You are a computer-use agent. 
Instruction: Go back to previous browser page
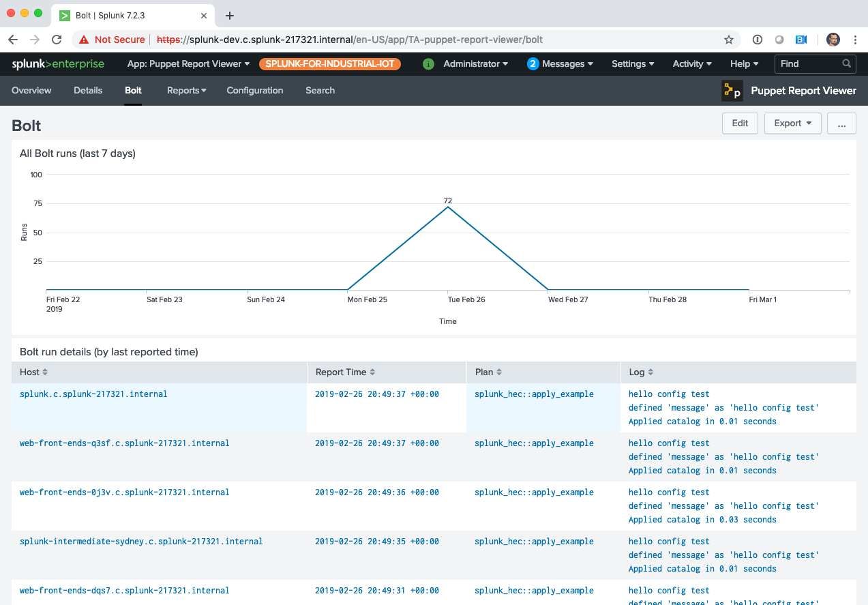(x=13, y=40)
